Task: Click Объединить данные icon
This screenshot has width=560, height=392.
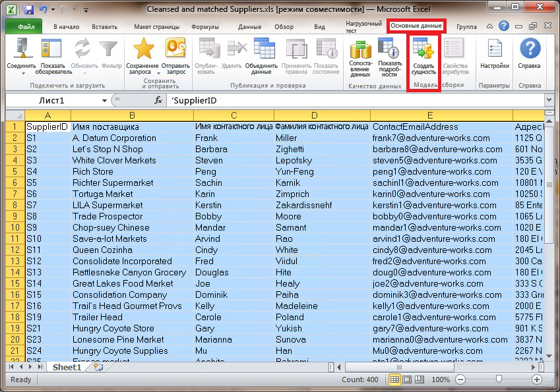Action: (x=264, y=48)
